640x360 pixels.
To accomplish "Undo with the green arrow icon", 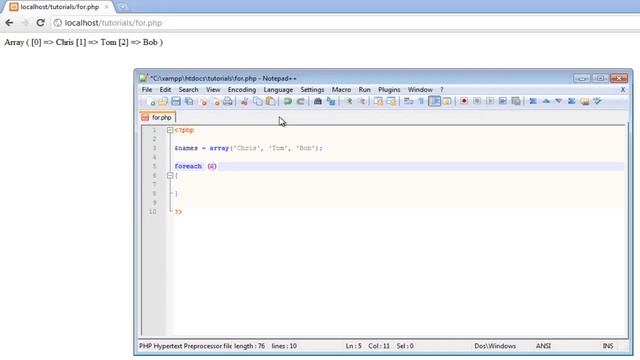I will tap(287, 101).
